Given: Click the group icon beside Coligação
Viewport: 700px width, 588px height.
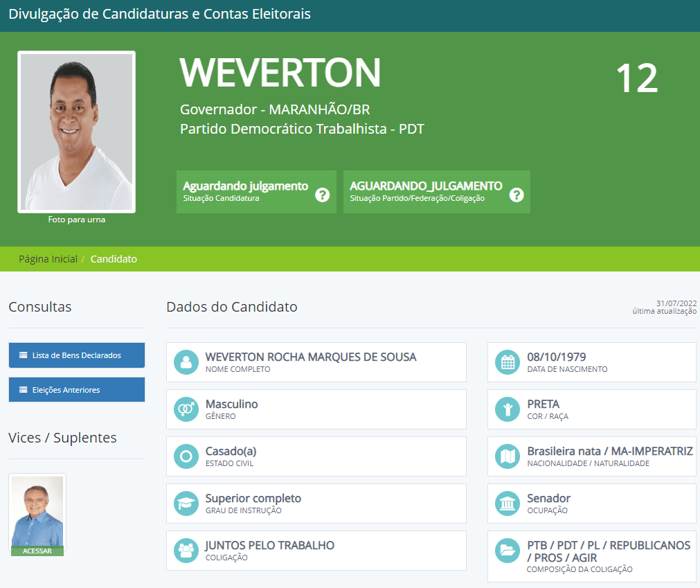Looking at the screenshot, I should pyautogui.click(x=186, y=551).
